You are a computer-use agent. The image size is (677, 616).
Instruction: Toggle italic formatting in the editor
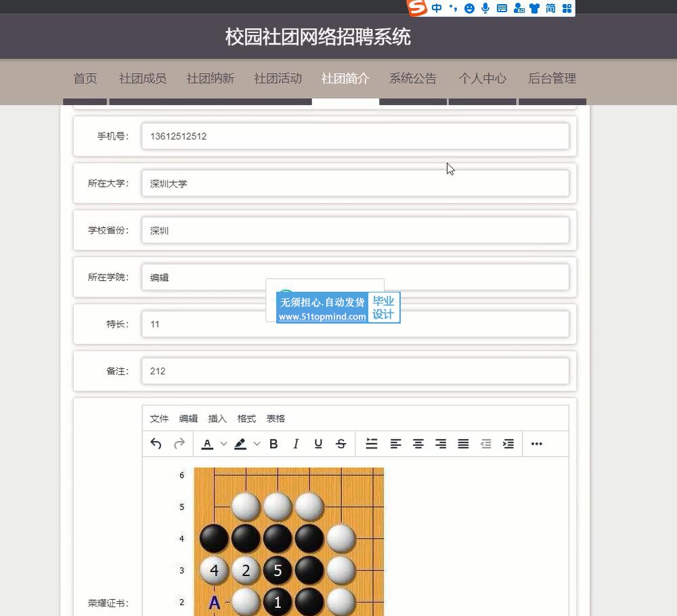[x=296, y=444]
